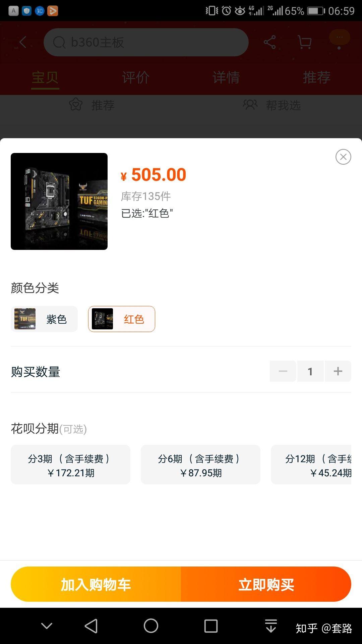Pull down notification drawer icon
The height and width of the screenshot is (644, 362).
271,626
